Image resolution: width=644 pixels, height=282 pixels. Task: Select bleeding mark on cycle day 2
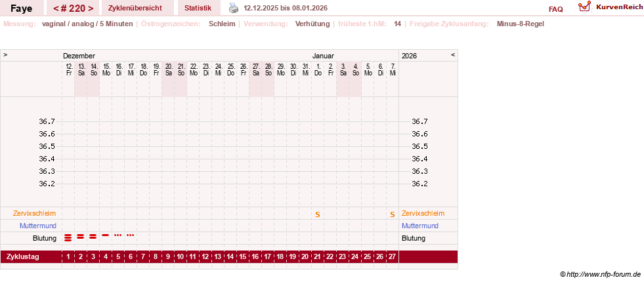tap(81, 236)
